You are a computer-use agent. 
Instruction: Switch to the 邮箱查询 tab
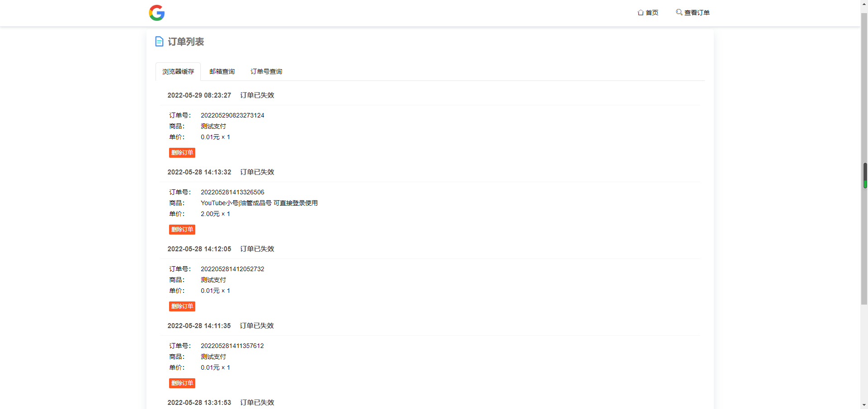coord(222,71)
